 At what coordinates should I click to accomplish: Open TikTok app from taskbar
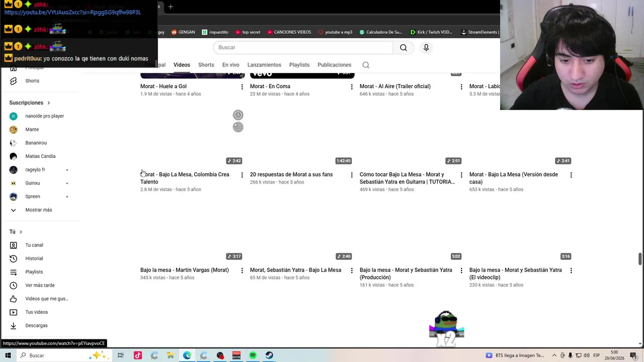point(137,355)
